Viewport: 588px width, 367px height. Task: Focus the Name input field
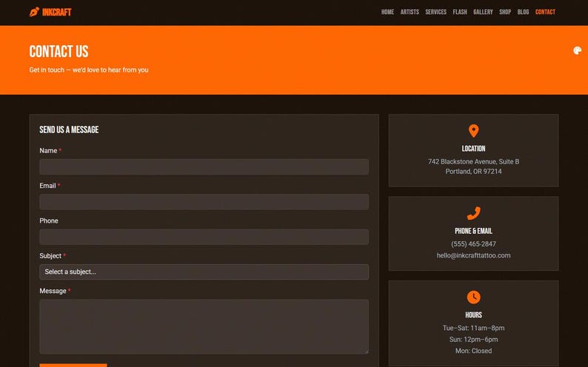click(204, 166)
